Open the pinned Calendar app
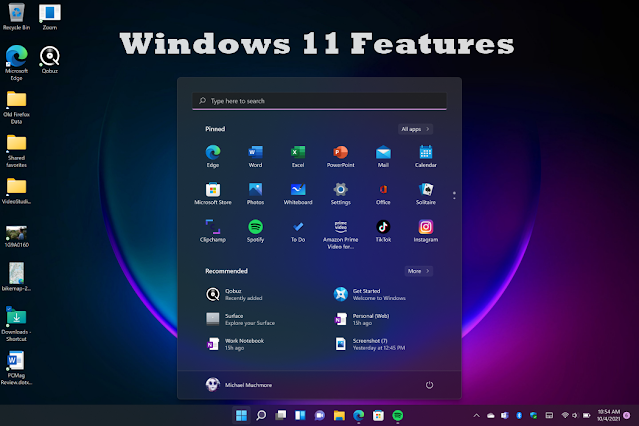Viewport: 639px width, 426px height. click(426, 156)
